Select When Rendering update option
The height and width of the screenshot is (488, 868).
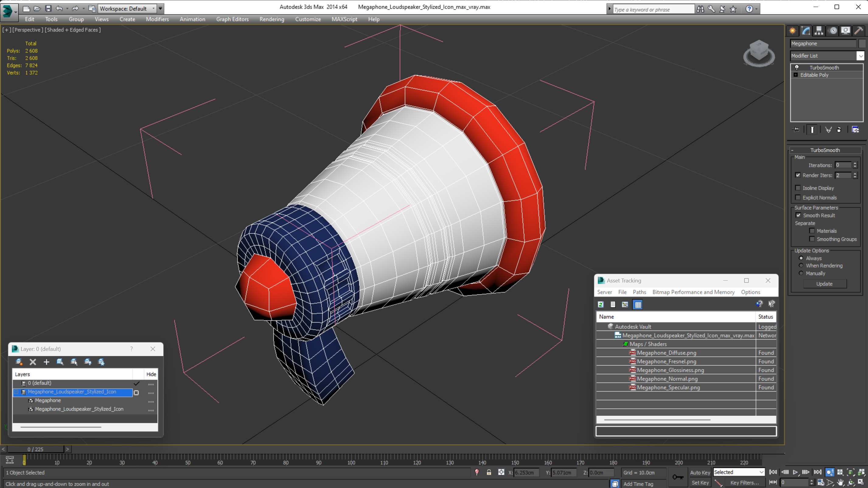coord(801,266)
